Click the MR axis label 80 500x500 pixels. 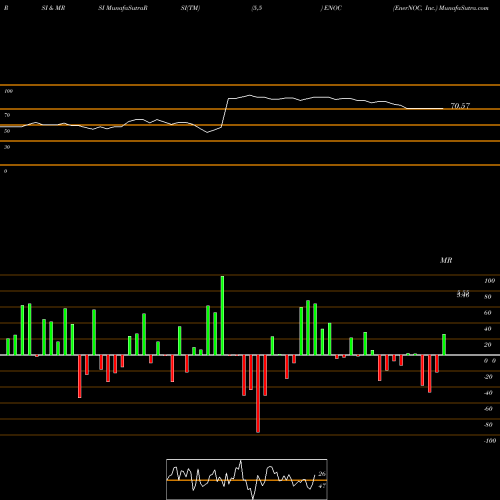488,297
